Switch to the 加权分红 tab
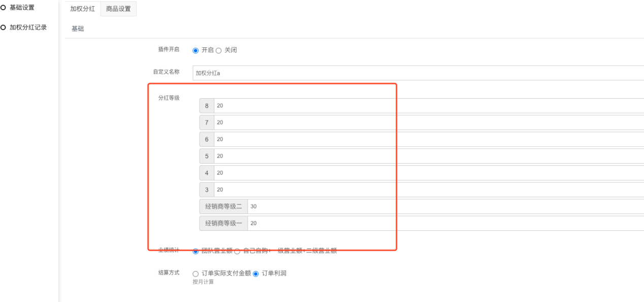The image size is (644, 302). pyautogui.click(x=82, y=9)
